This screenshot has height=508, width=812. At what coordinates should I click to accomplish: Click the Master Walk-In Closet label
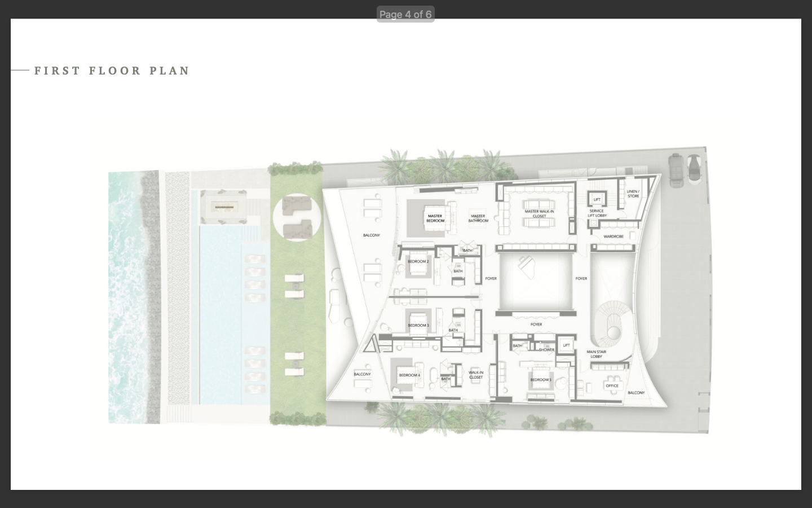click(539, 213)
